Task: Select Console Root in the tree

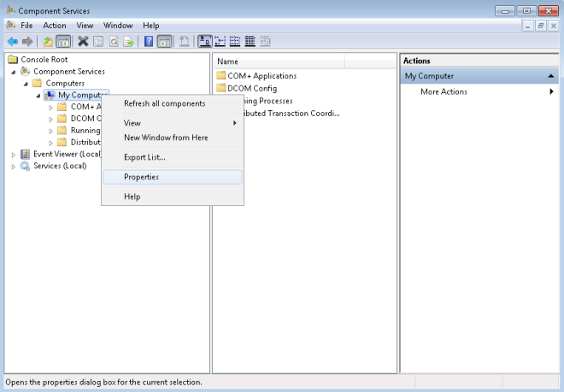Action: [x=44, y=60]
